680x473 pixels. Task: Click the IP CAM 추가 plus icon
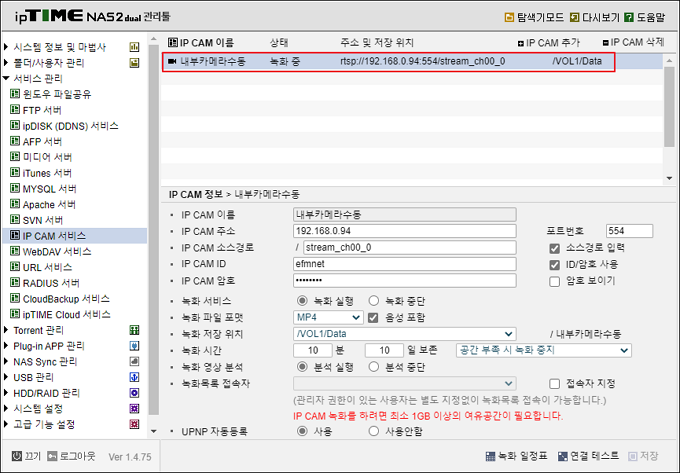point(521,43)
